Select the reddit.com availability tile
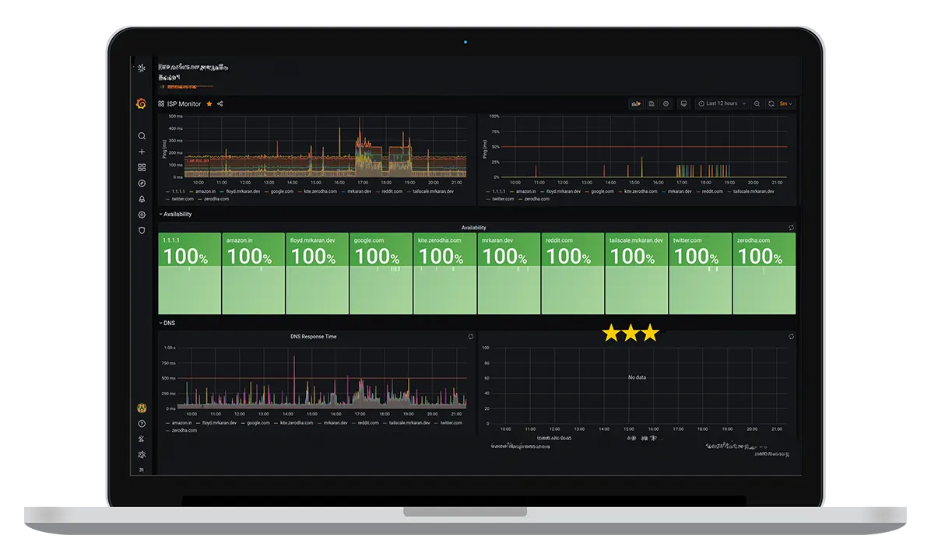The image size is (931, 560). [x=572, y=274]
